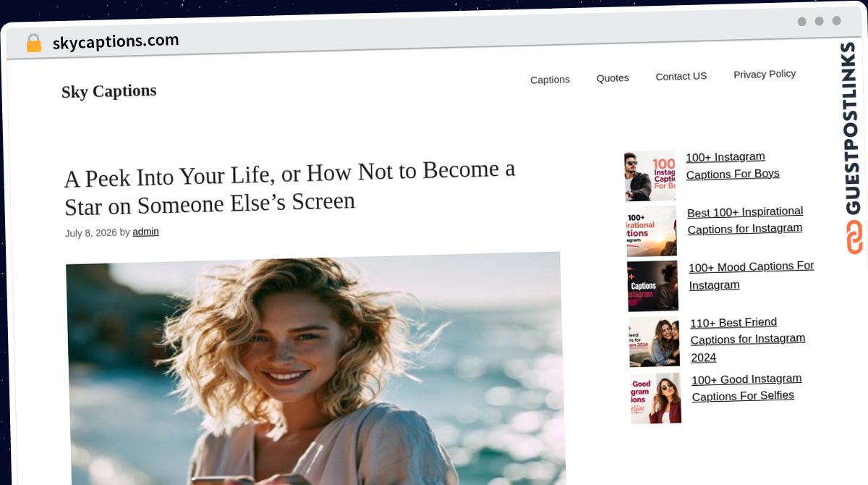Open thumbnail for Inspirational Captions post
The height and width of the screenshot is (485, 868).
pos(651,231)
